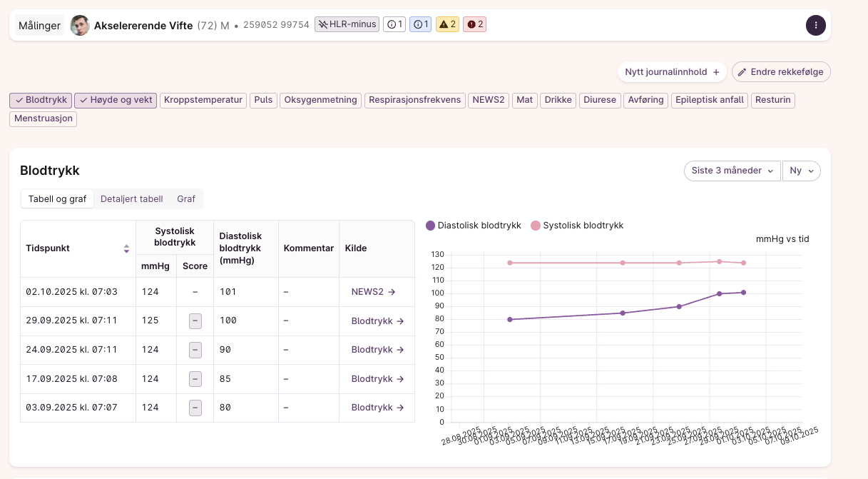Sort table by Tidspunkt column arrows
The height and width of the screenshot is (479, 868).
click(126, 248)
